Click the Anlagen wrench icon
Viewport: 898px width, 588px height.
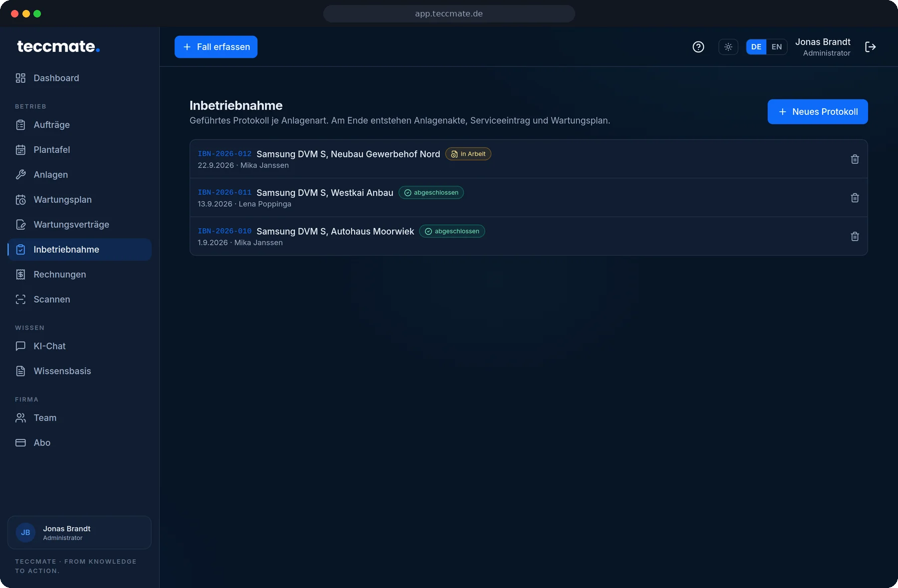coord(20,175)
